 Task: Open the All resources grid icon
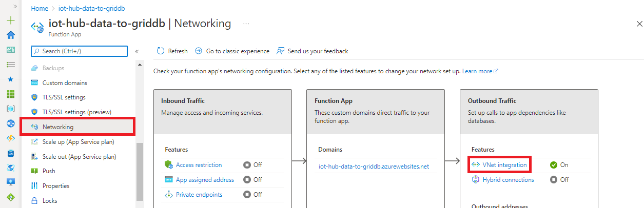[x=10, y=94]
